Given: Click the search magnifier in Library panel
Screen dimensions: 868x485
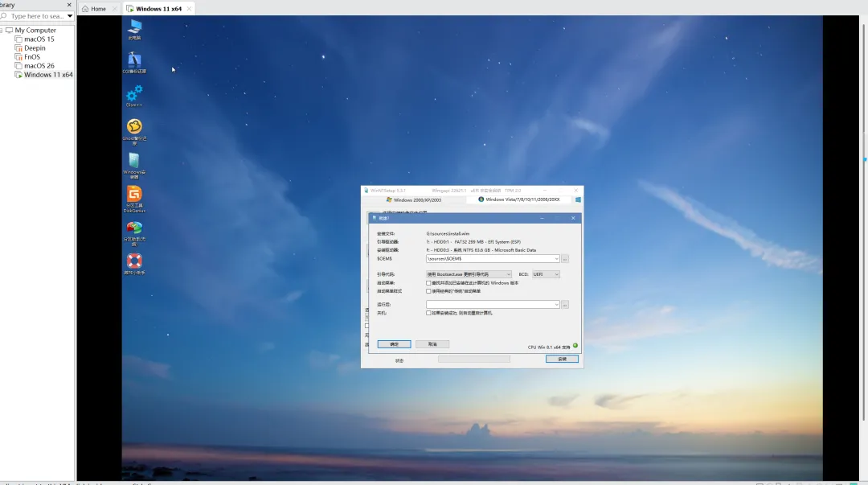Looking at the screenshot, I should (x=4, y=16).
